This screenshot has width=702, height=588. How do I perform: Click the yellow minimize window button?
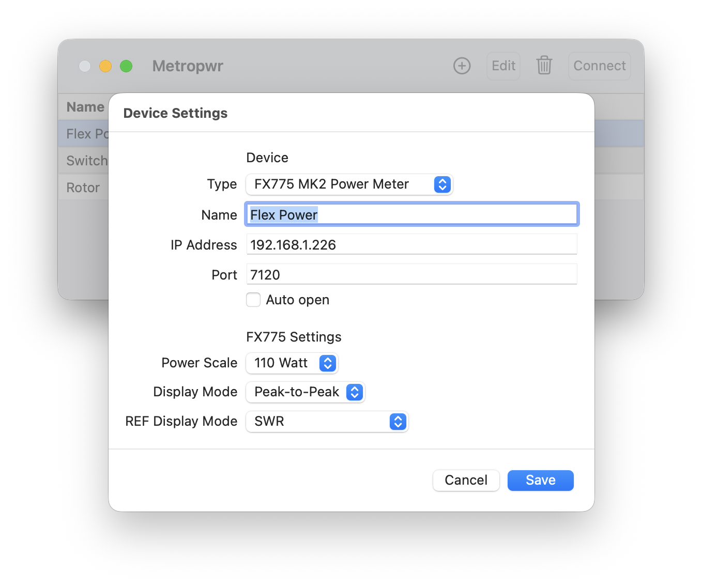click(105, 66)
